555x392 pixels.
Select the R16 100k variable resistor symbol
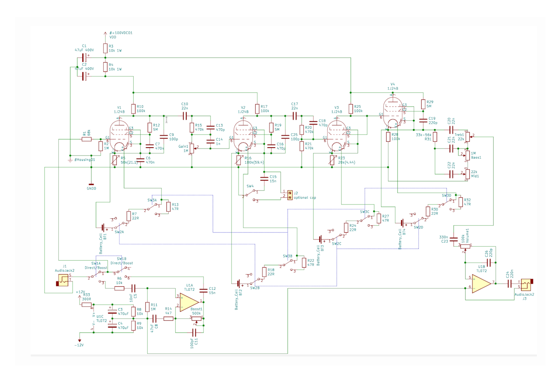(239, 160)
